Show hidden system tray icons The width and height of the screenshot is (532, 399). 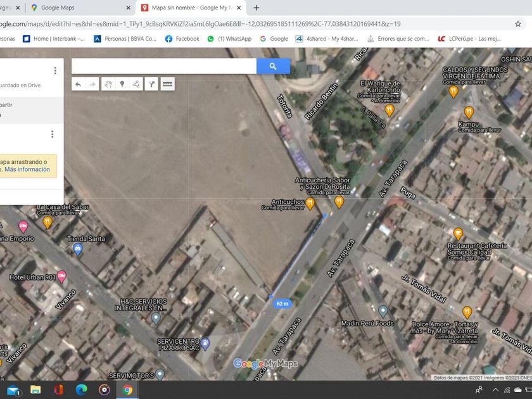coord(496,390)
